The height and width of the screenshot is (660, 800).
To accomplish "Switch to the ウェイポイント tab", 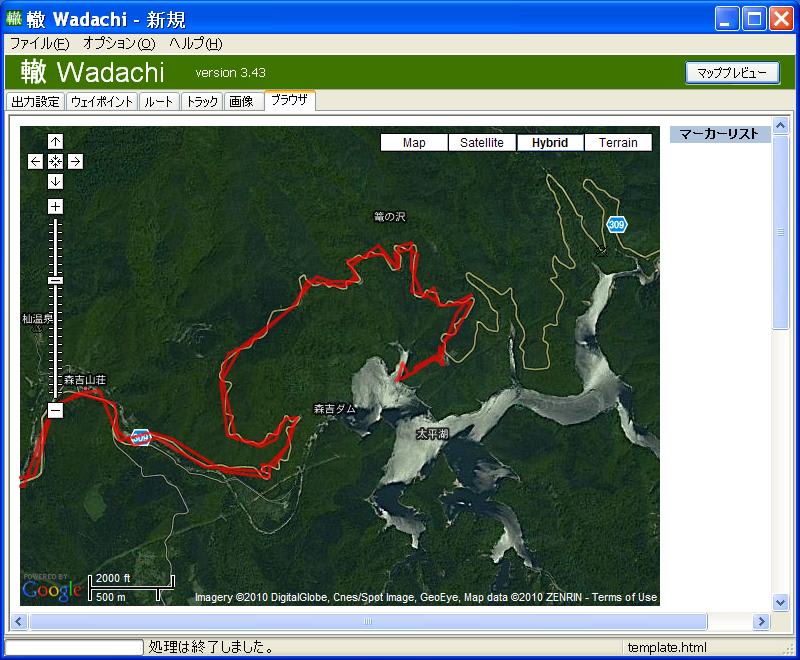I will tap(102, 101).
